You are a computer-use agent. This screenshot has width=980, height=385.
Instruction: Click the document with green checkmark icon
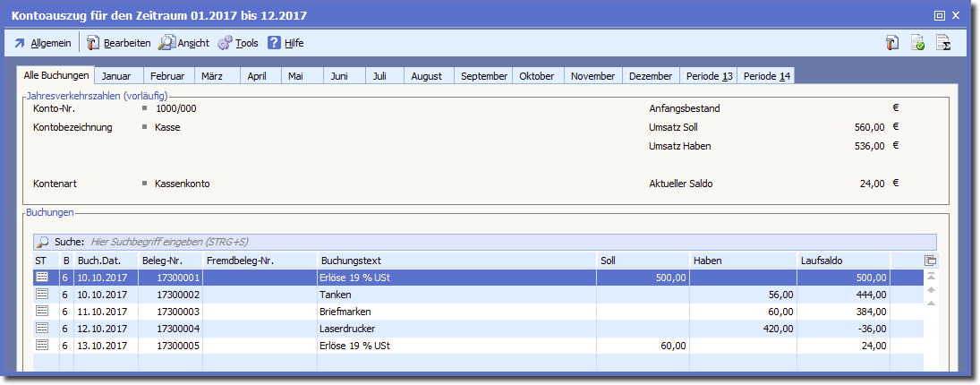click(x=917, y=43)
